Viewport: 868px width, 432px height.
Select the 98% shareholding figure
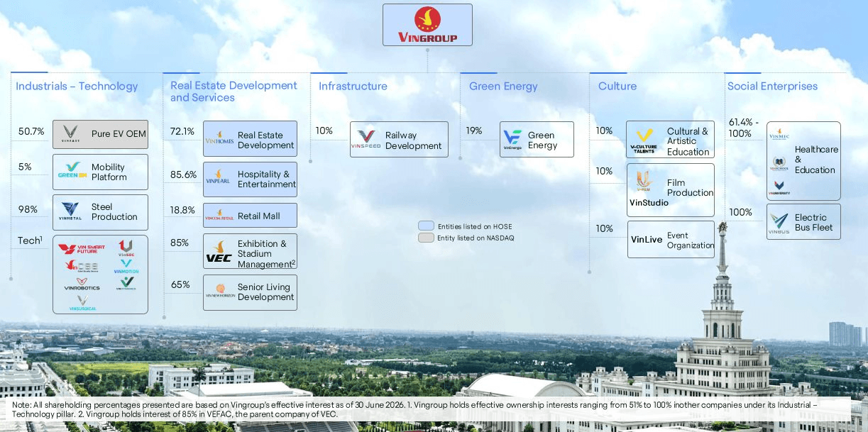tap(28, 209)
